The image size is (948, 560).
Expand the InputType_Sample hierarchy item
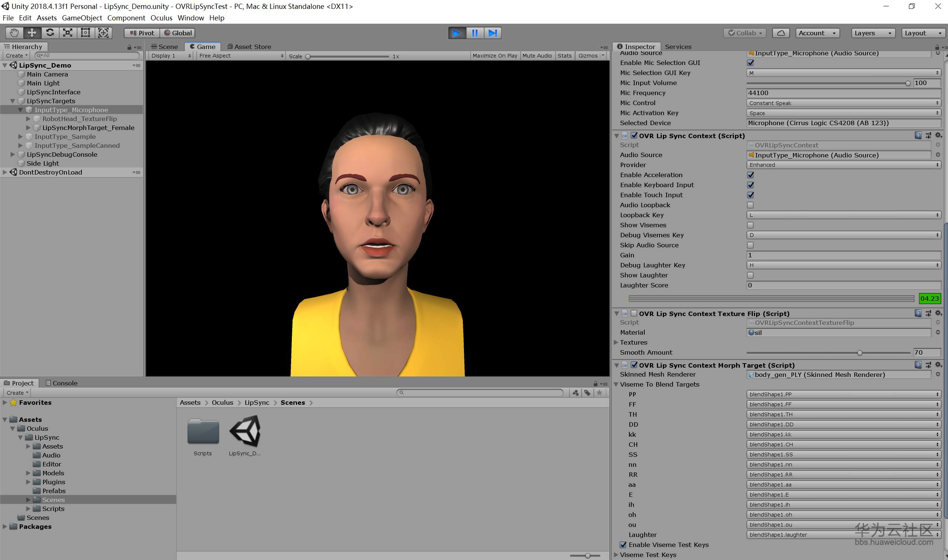(20, 137)
